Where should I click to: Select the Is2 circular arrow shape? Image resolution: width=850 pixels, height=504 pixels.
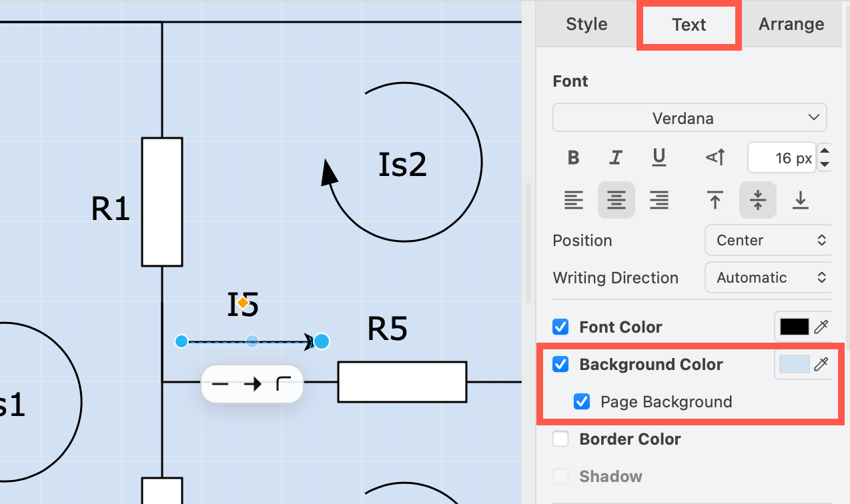(x=402, y=162)
